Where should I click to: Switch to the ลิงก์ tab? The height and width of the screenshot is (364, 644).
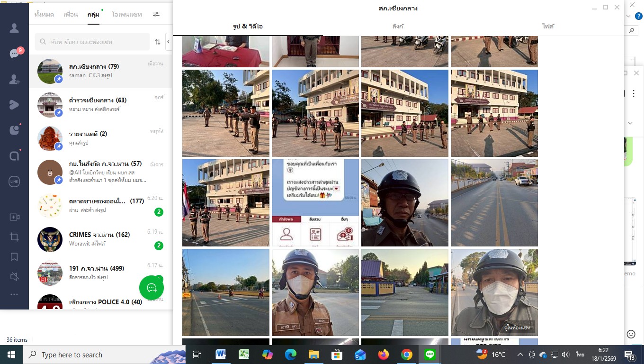click(398, 27)
